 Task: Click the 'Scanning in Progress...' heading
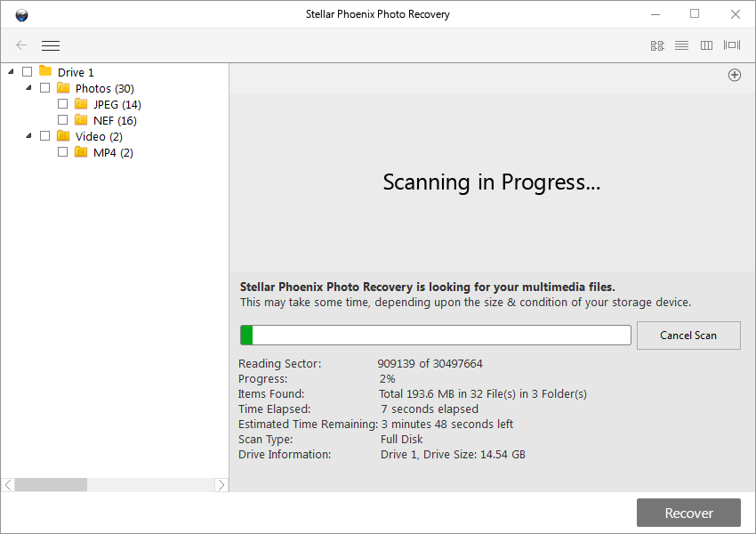[492, 182]
